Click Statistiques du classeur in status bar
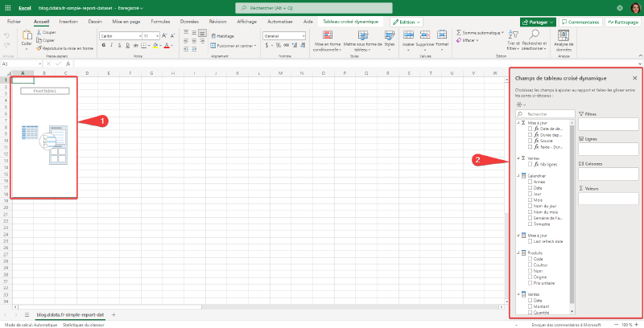 pos(84,325)
